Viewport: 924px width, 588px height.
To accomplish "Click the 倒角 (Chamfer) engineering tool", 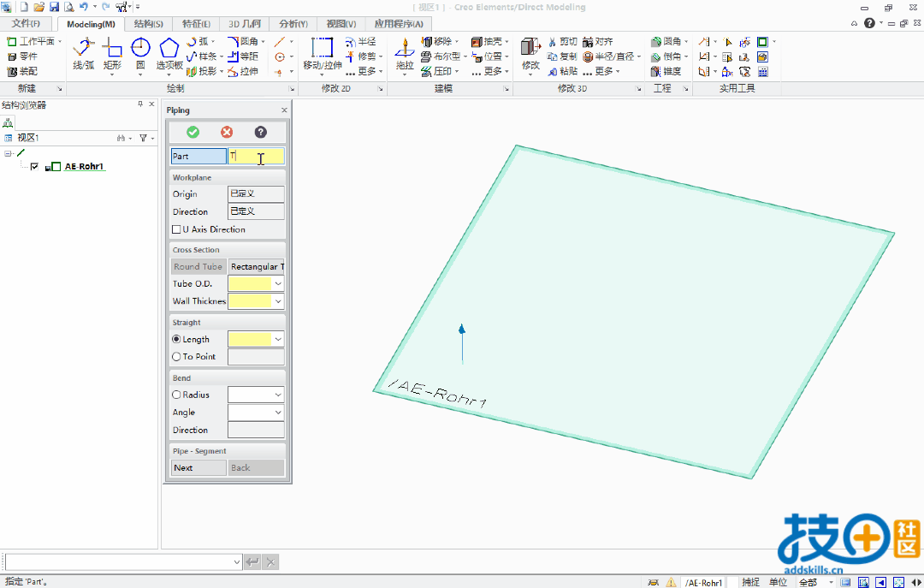I will tap(666, 56).
